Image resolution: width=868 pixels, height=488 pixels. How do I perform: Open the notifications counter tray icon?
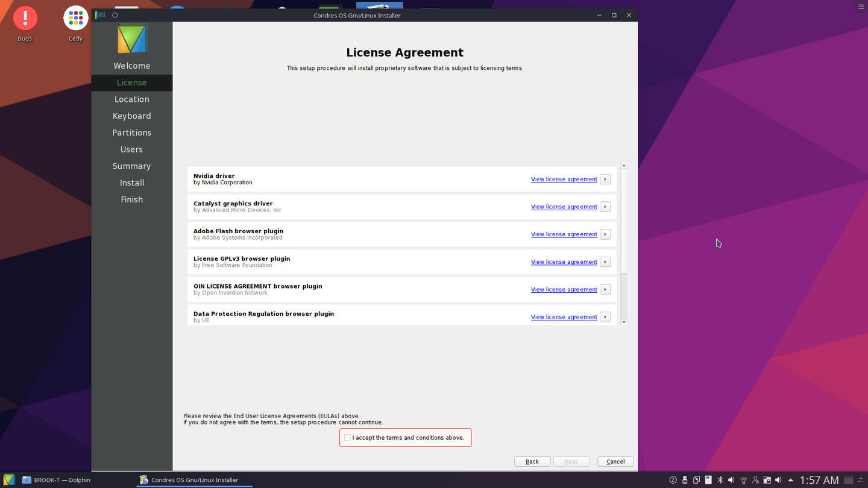(x=673, y=480)
